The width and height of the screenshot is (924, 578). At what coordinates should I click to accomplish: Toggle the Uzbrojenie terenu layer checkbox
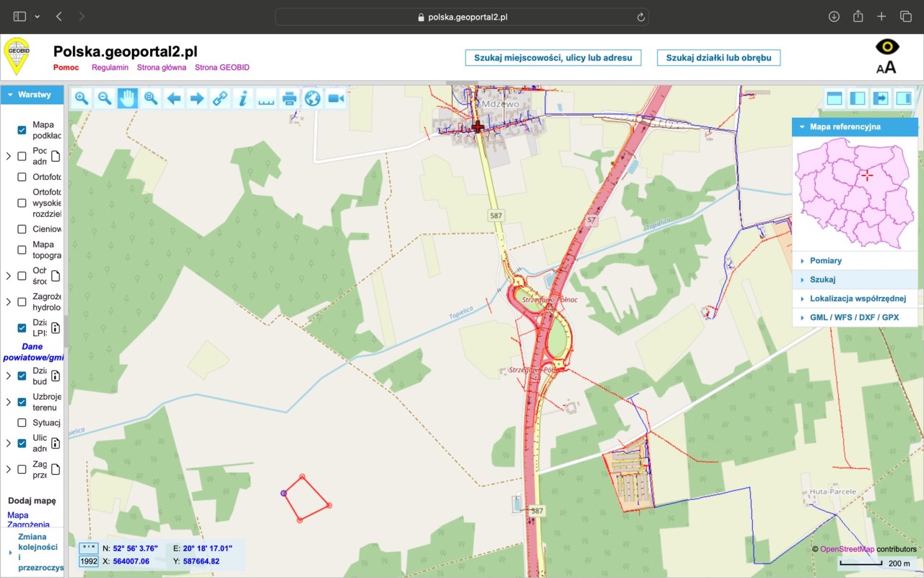pyautogui.click(x=22, y=402)
